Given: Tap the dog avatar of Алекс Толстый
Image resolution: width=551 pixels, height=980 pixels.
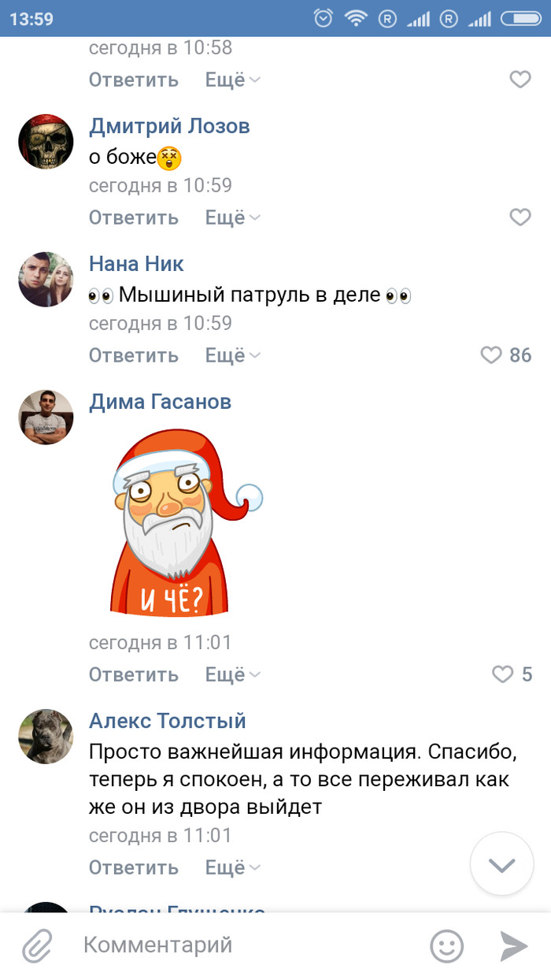Looking at the screenshot, I should click(46, 736).
